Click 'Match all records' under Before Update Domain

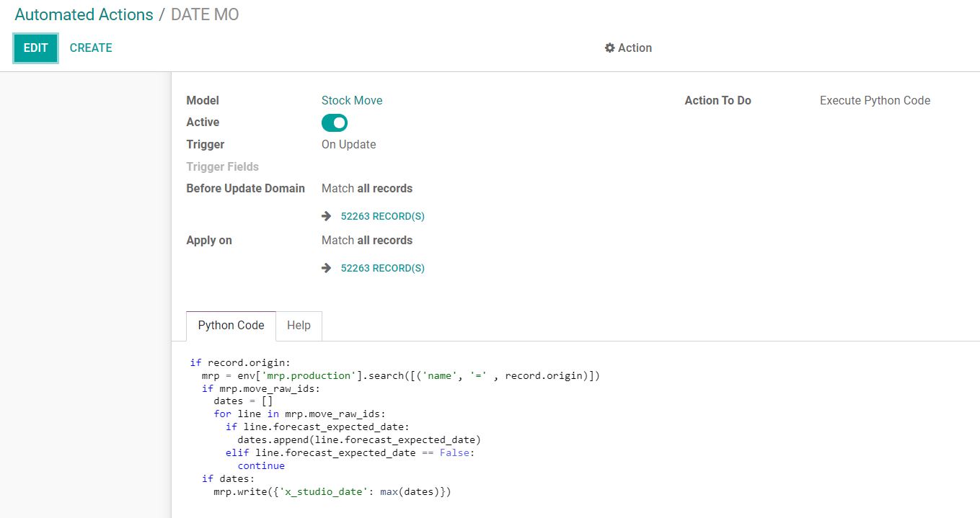[367, 189]
